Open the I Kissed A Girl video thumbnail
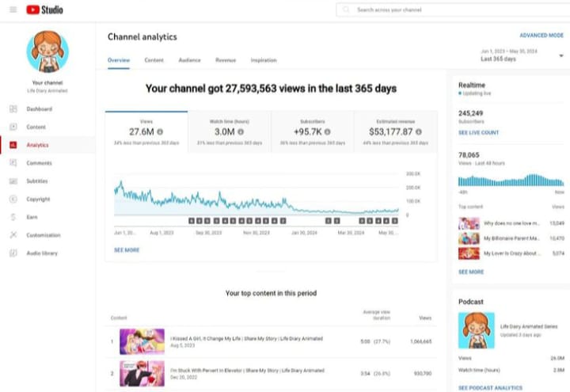The height and width of the screenshot is (392, 570). 142,341
